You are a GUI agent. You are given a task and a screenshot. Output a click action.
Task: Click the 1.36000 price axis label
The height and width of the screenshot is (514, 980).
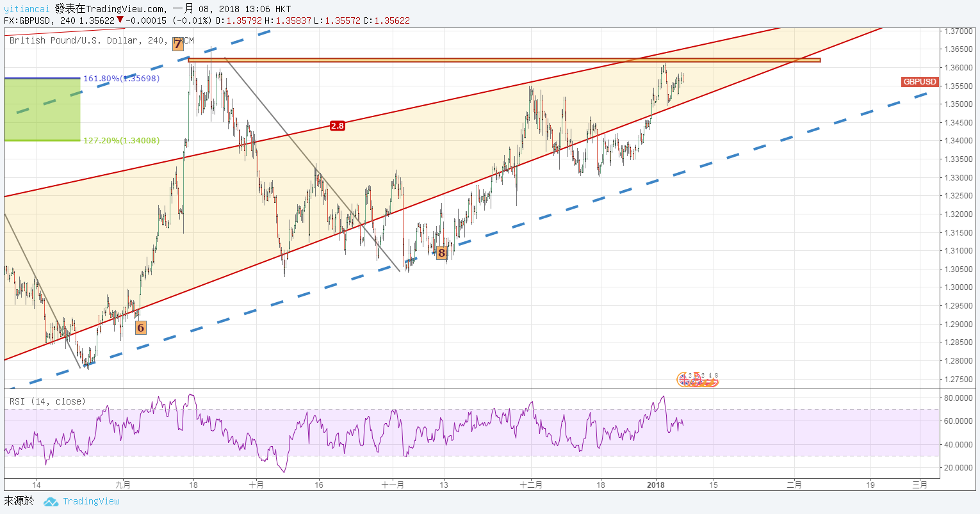[960, 68]
